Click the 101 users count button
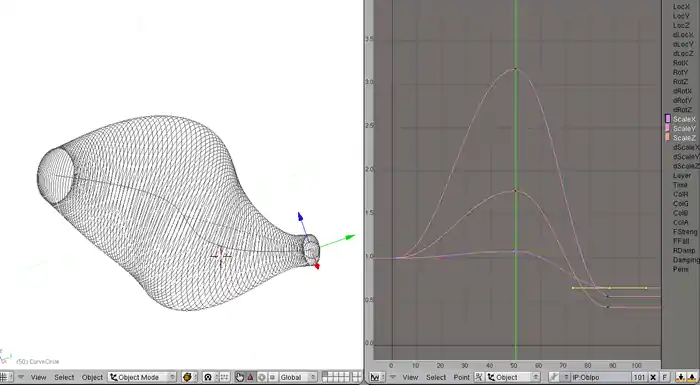 (639, 377)
